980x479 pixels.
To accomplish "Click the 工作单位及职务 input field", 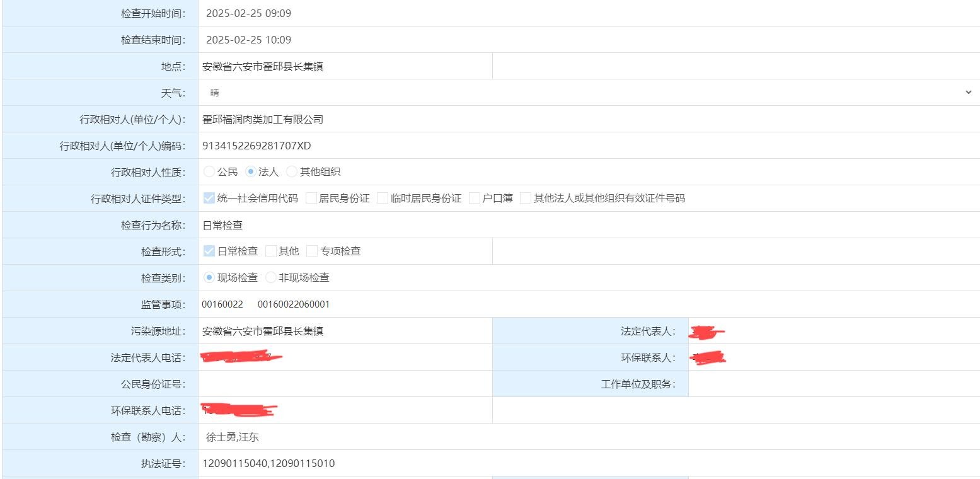I will 833,384.
